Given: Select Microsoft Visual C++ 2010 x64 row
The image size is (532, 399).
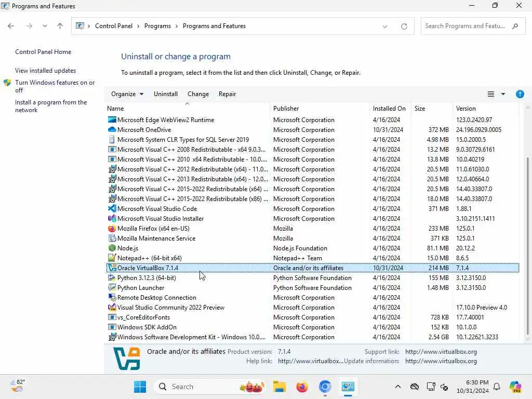Looking at the screenshot, I should [x=312, y=159].
